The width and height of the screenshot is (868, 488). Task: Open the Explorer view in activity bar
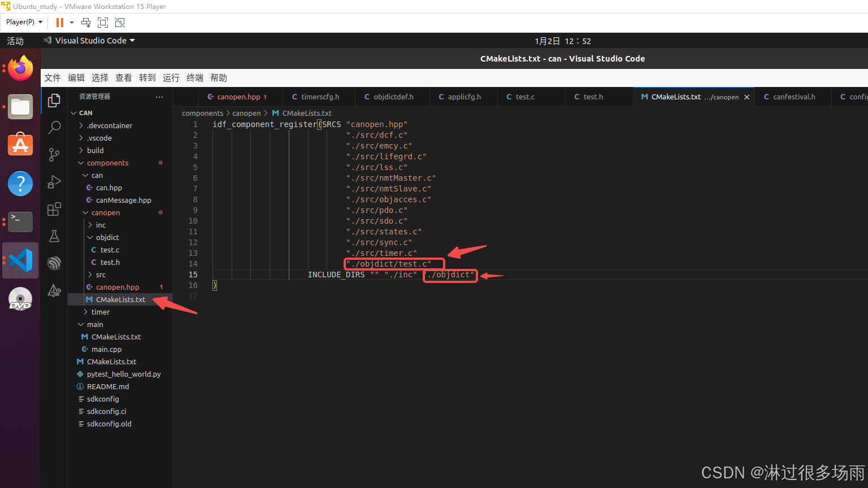54,101
